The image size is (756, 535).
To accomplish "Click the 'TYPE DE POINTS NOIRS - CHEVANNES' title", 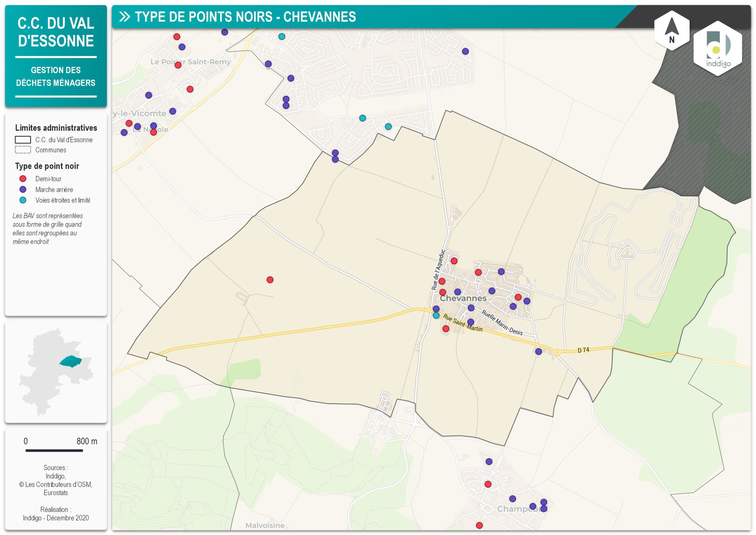I will point(245,17).
